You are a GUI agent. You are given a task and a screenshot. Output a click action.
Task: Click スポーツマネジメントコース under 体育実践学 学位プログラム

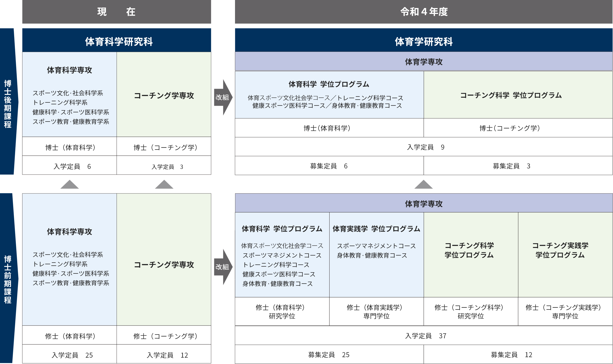[376, 246]
